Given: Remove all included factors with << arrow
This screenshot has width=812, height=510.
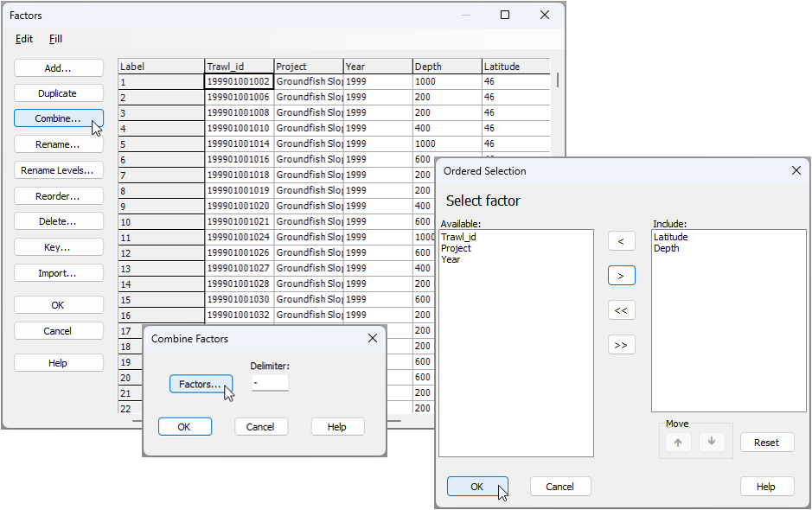Looking at the screenshot, I should pos(621,309).
